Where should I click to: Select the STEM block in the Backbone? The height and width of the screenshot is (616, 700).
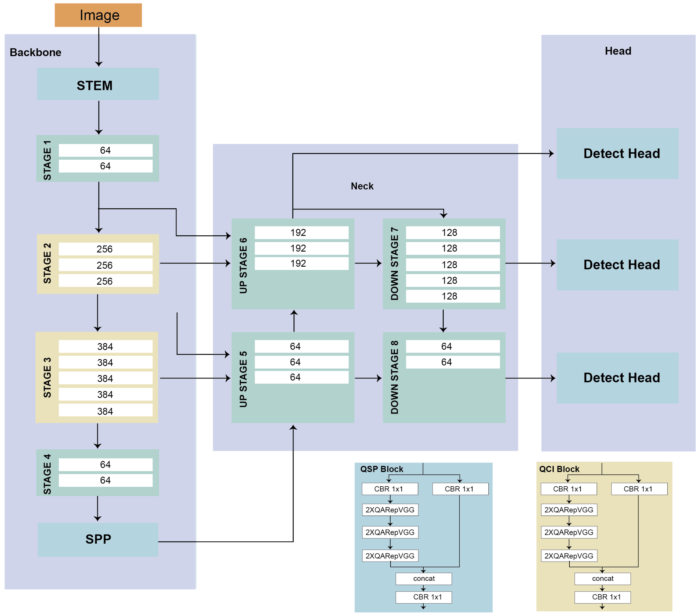tap(97, 84)
